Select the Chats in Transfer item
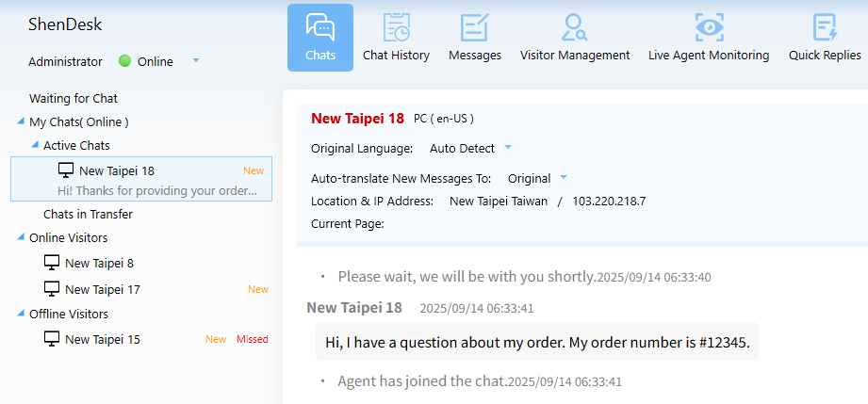This screenshot has width=868, height=404. [88, 214]
